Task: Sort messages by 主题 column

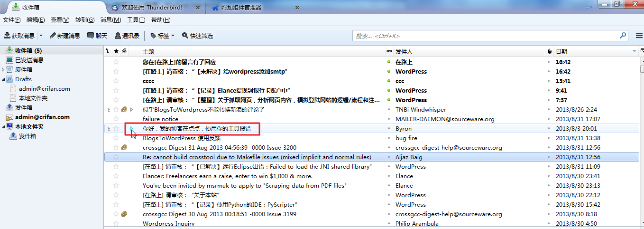Action: tap(263, 51)
